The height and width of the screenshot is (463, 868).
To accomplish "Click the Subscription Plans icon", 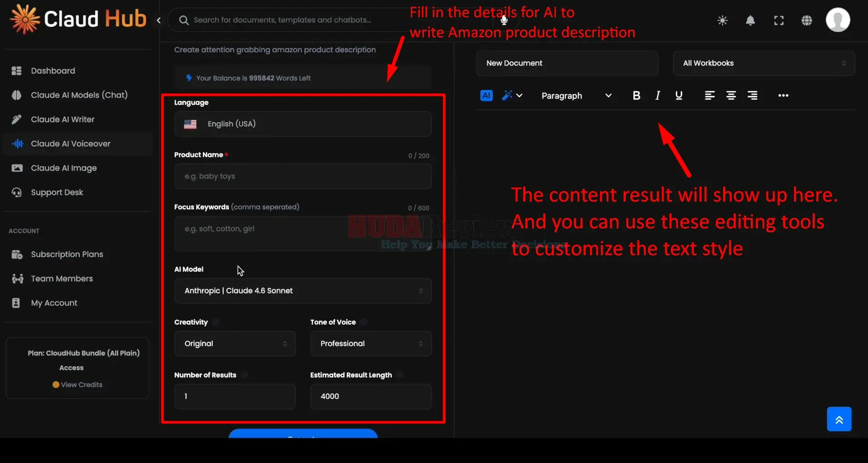I will pyautogui.click(x=17, y=254).
